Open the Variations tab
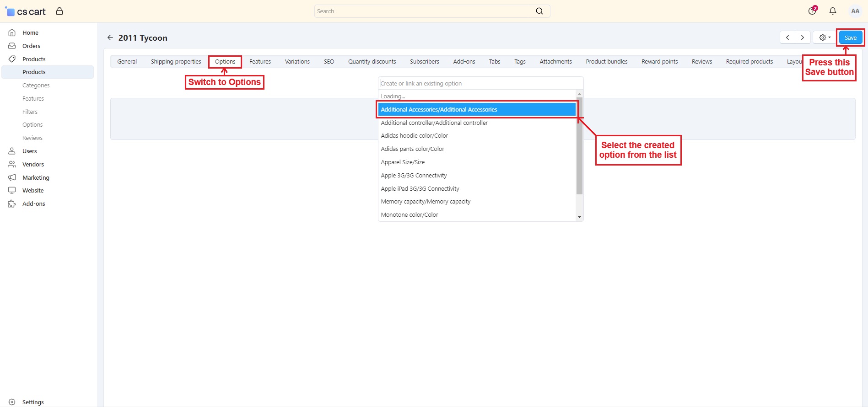 pos(297,61)
